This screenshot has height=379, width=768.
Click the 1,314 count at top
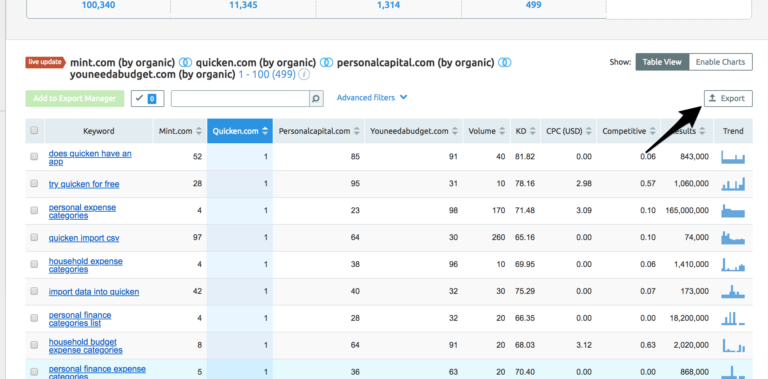tap(388, 5)
